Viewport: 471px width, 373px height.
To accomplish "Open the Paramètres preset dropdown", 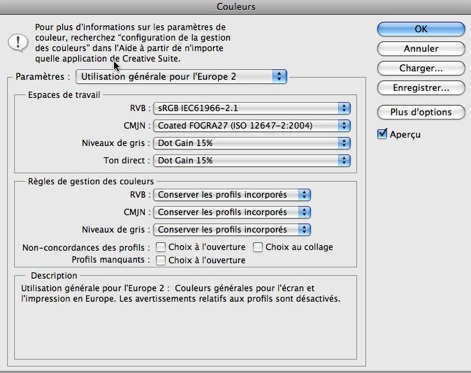I will click(x=181, y=77).
